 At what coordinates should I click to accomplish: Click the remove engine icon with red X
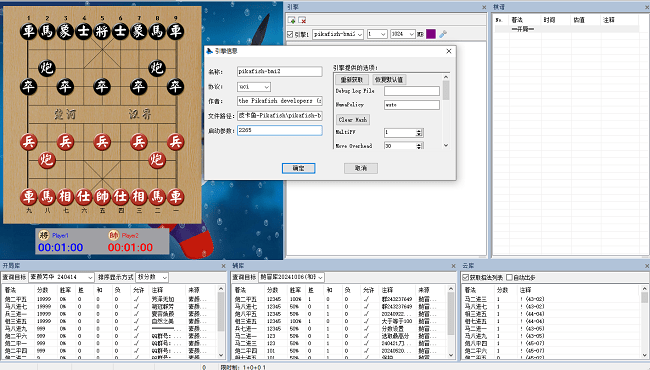pos(302,20)
